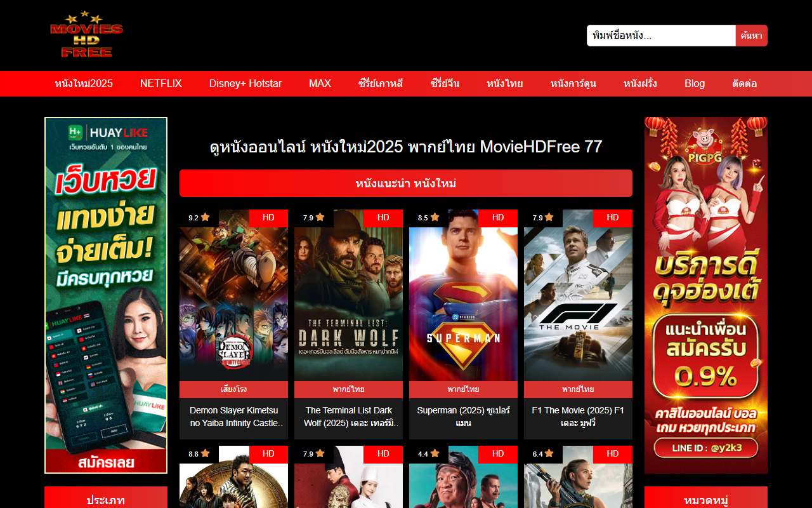Click the 8.5 star rating on Superman
The height and width of the screenshot is (508, 812).
coord(429,218)
